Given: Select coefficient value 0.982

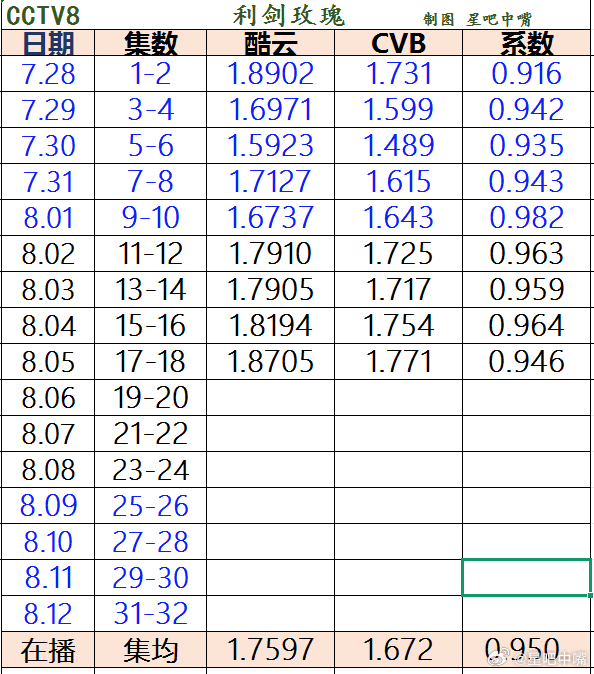Looking at the screenshot, I should coord(527,217).
